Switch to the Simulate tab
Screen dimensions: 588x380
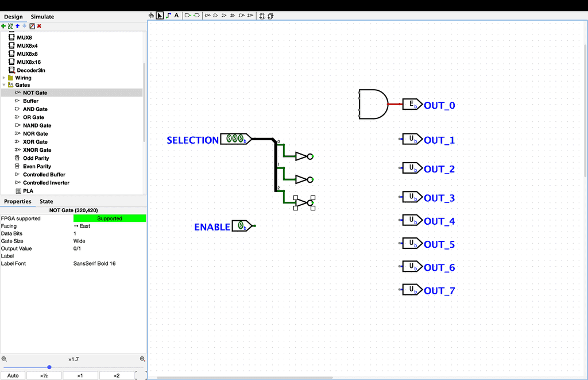[42, 17]
